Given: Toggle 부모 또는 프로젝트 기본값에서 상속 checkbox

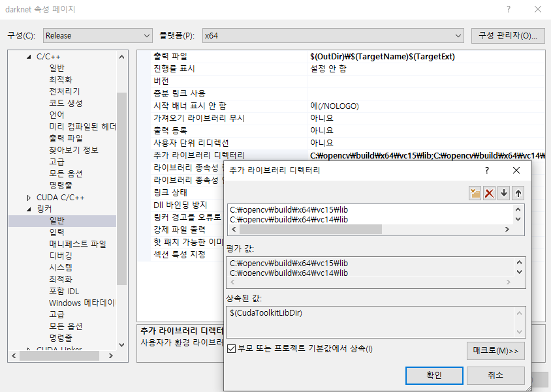Looking at the screenshot, I should point(231,349).
